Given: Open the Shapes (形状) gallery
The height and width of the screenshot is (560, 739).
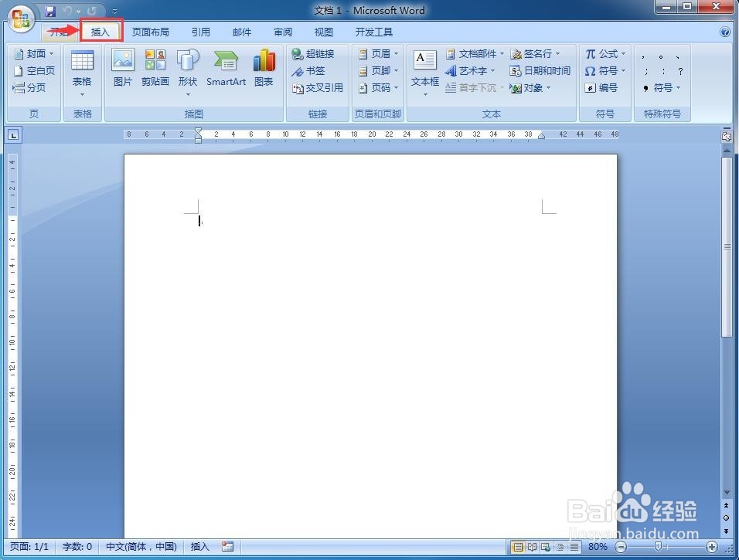Looking at the screenshot, I should [x=188, y=73].
